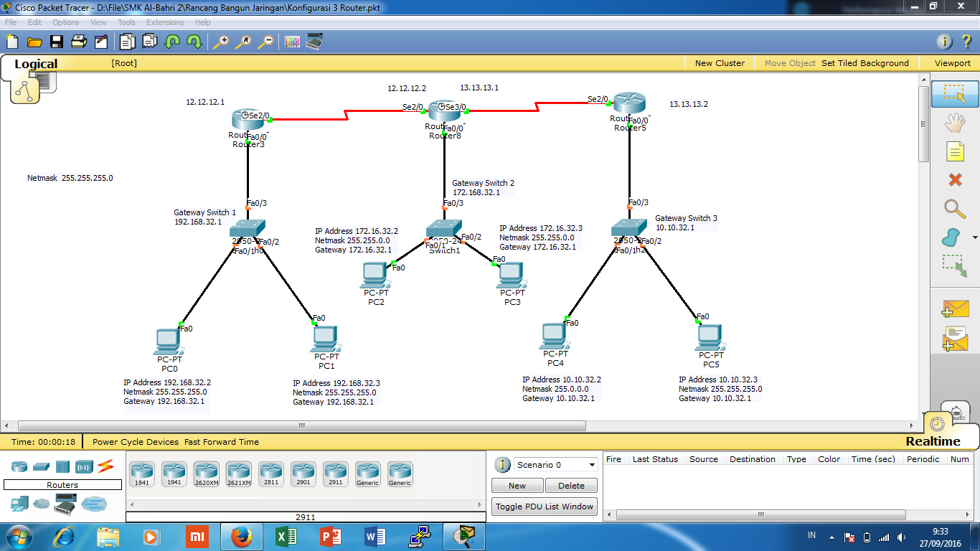Click Power Cycle Devices
This screenshot has width=980, height=551.
136,442
